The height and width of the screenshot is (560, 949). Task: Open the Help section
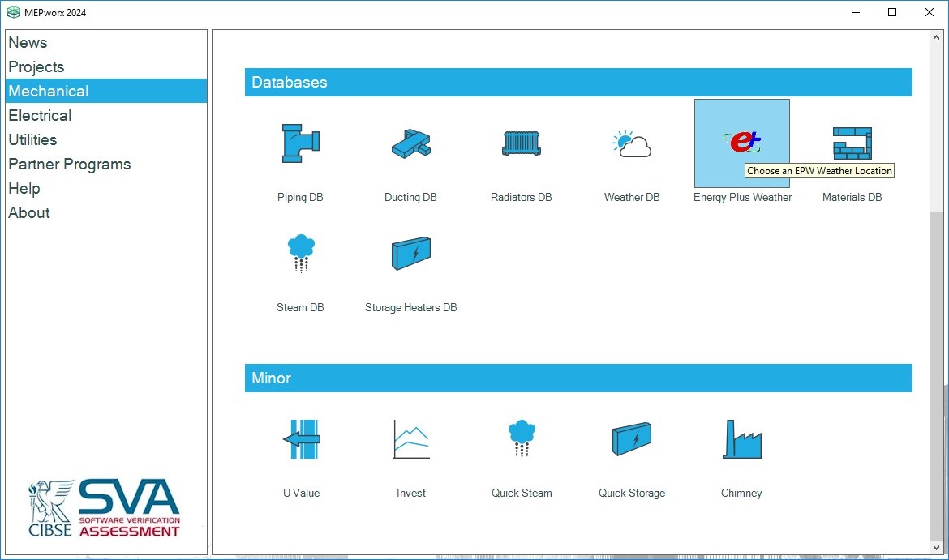coord(106,188)
